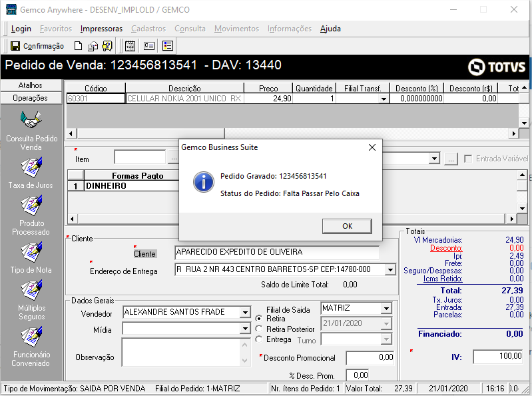Click the ellipsis button next to Entrada Variável

(x=451, y=159)
